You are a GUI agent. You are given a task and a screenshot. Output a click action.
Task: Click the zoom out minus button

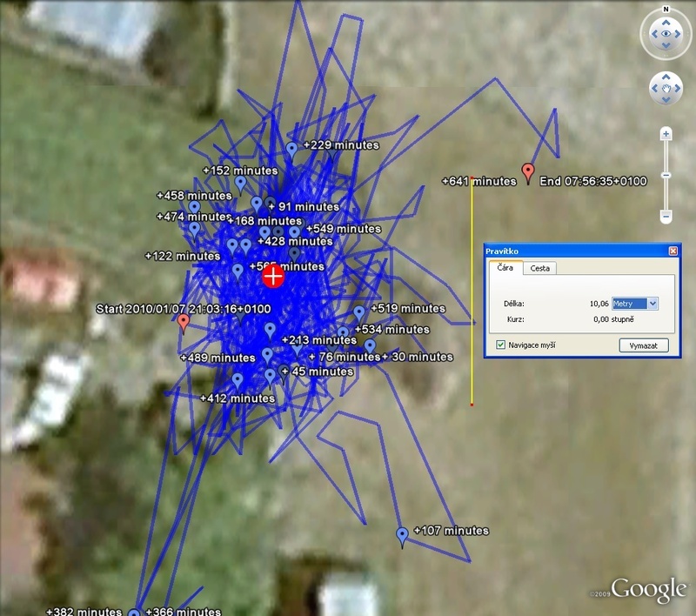coord(666,215)
